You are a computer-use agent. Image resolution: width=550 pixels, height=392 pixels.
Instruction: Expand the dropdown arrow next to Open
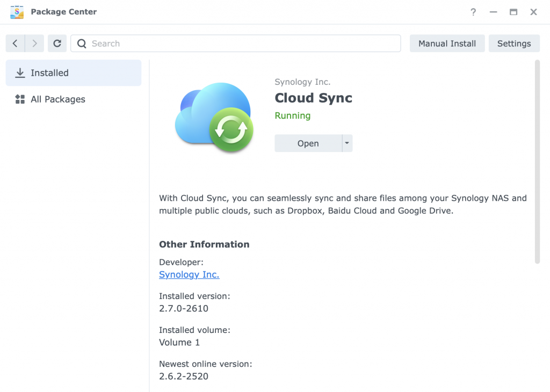[x=347, y=143]
